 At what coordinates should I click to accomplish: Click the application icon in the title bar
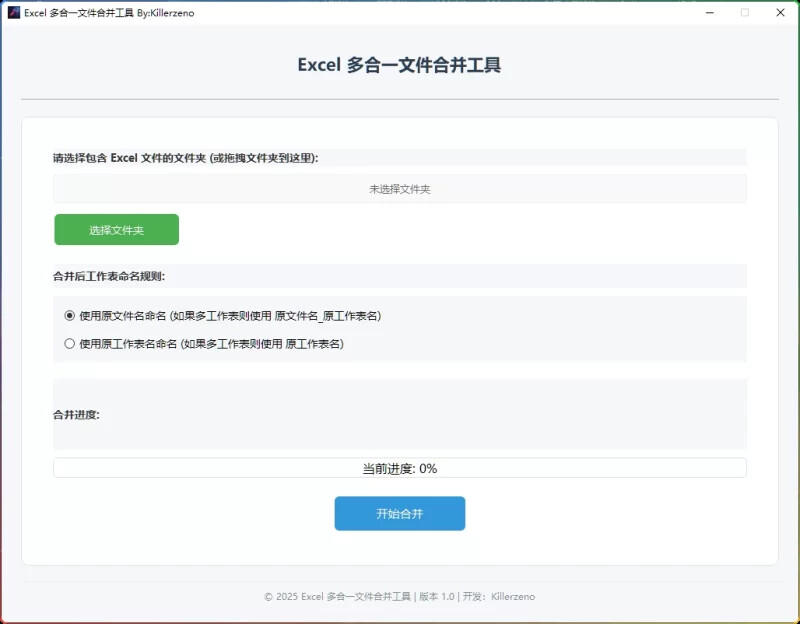13,13
